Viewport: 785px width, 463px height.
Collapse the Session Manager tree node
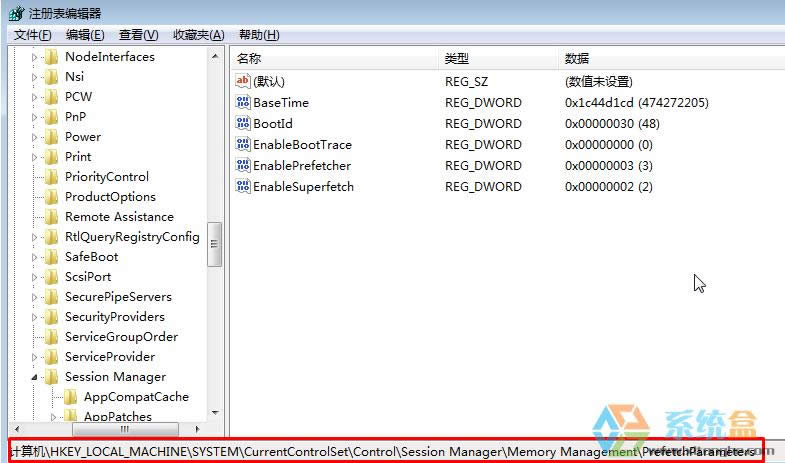point(34,377)
